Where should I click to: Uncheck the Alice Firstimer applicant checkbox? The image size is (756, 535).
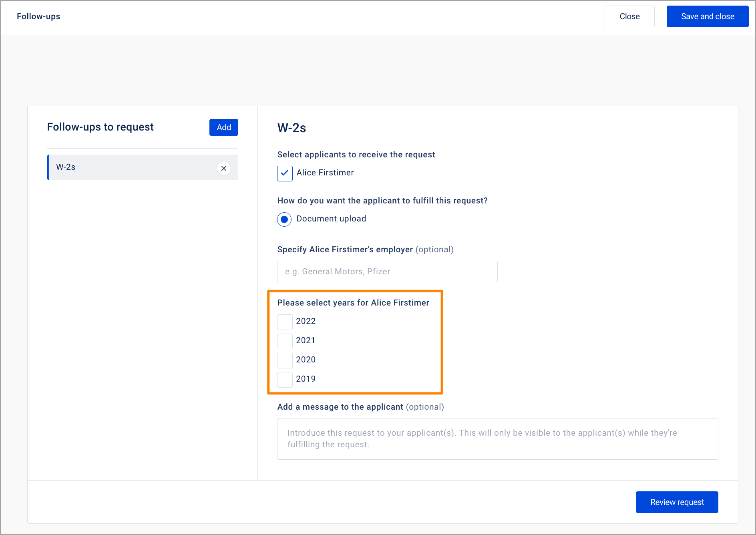(x=285, y=173)
